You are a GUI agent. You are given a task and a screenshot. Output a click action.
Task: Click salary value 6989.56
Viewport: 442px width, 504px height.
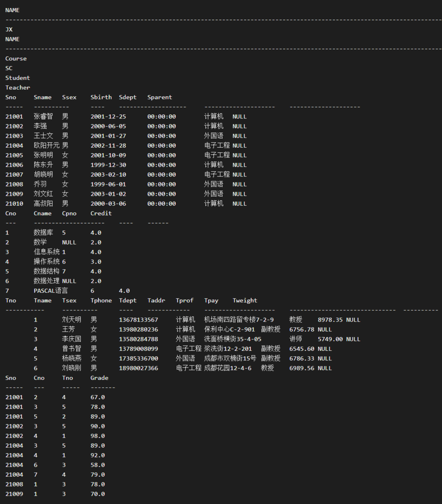coord(302,368)
